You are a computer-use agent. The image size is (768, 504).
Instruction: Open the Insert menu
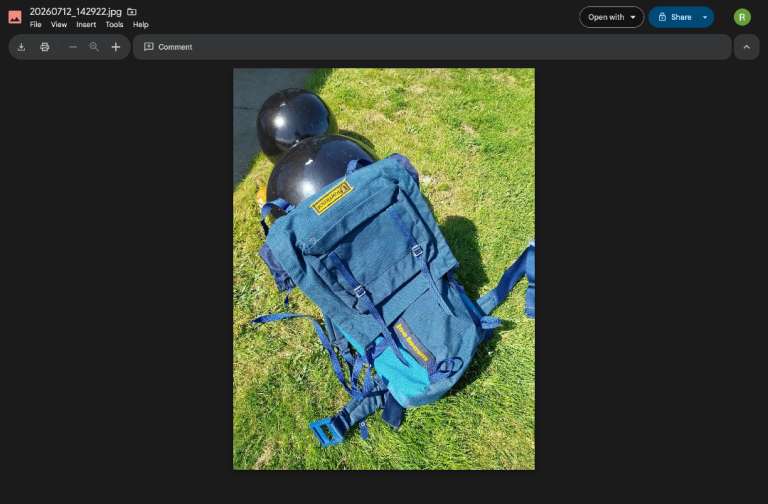click(86, 24)
